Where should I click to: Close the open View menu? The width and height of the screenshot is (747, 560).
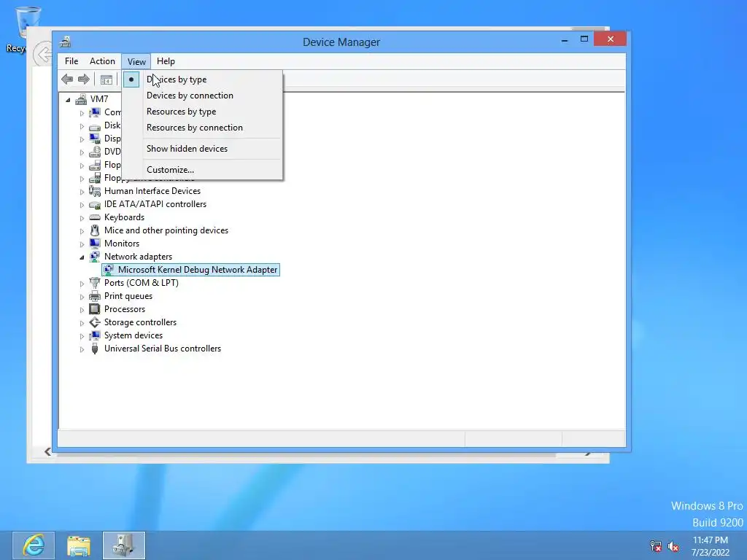coord(136,61)
